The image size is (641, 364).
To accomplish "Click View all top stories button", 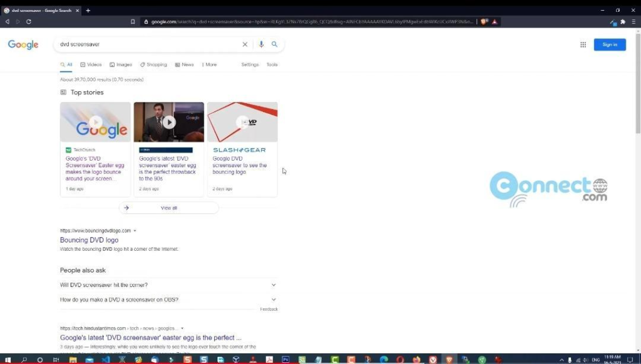I will point(168,208).
